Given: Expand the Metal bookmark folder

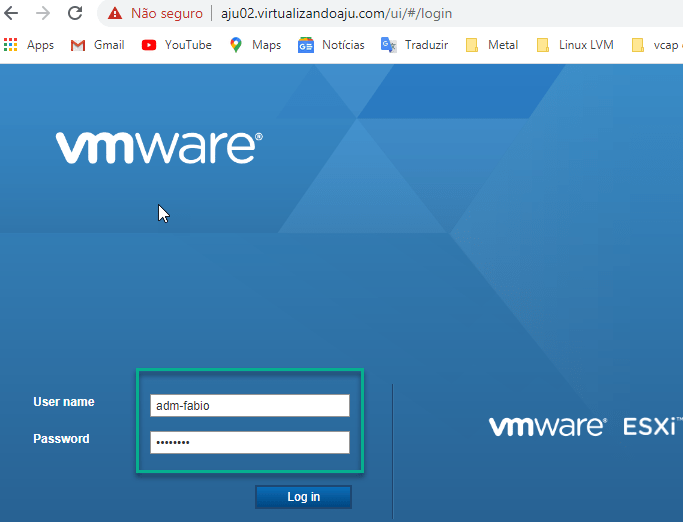Looking at the screenshot, I should [492, 45].
